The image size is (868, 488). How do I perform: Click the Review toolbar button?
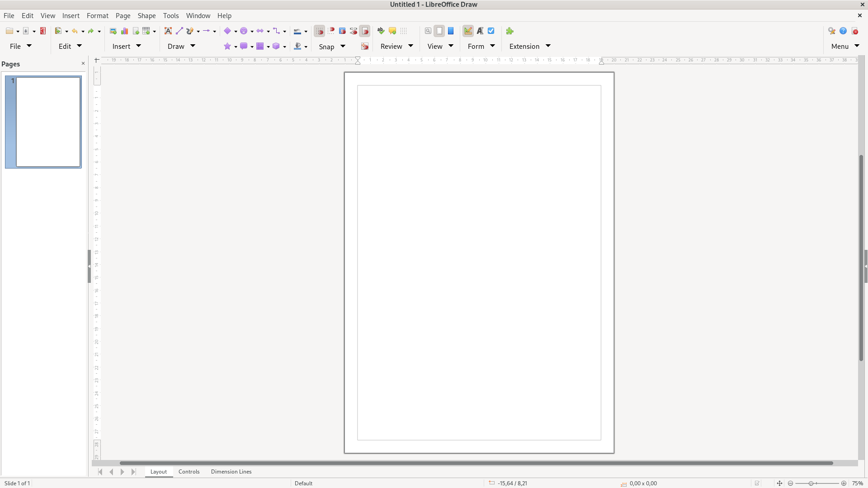pyautogui.click(x=391, y=46)
